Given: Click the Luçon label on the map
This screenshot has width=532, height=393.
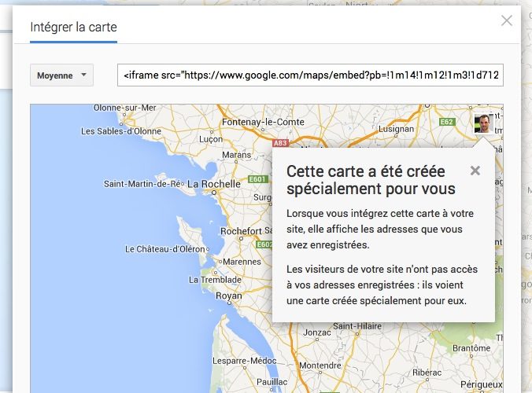Looking at the screenshot, I should [x=211, y=139].
